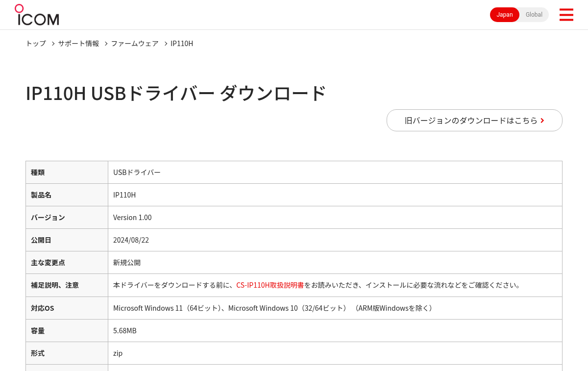Go to トップ breadcrumb
588x371 pixels.
(36, 43)
